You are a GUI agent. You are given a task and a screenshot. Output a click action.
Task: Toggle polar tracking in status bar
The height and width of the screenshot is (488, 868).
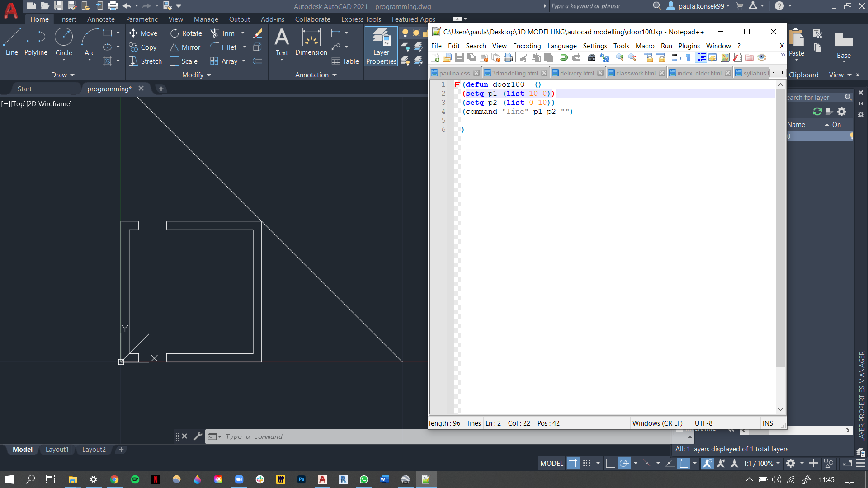pyautogui.click(x=624, y=463)
